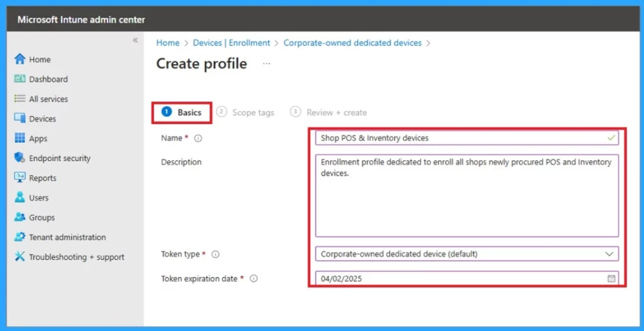The width and height of the screenshot is (644, 331).
Task: Click inside the Description text area
Action: click(467, 196)
